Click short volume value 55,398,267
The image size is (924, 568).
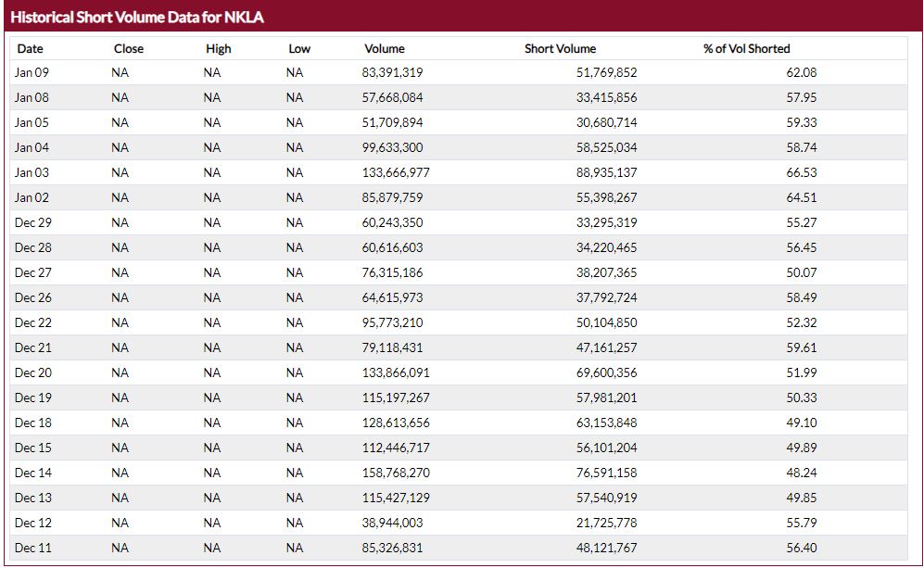[606, 197]
